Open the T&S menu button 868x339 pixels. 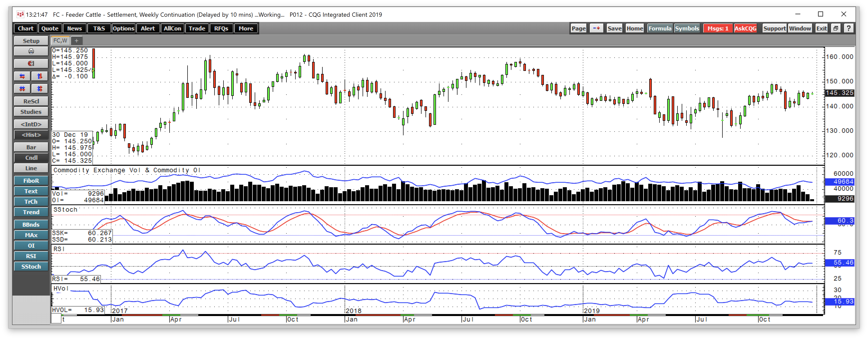[99, 28]
